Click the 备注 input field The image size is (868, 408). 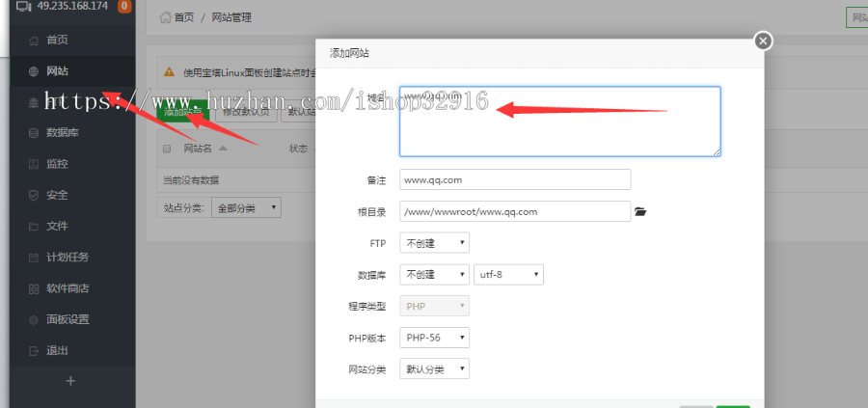coord(515,180)
